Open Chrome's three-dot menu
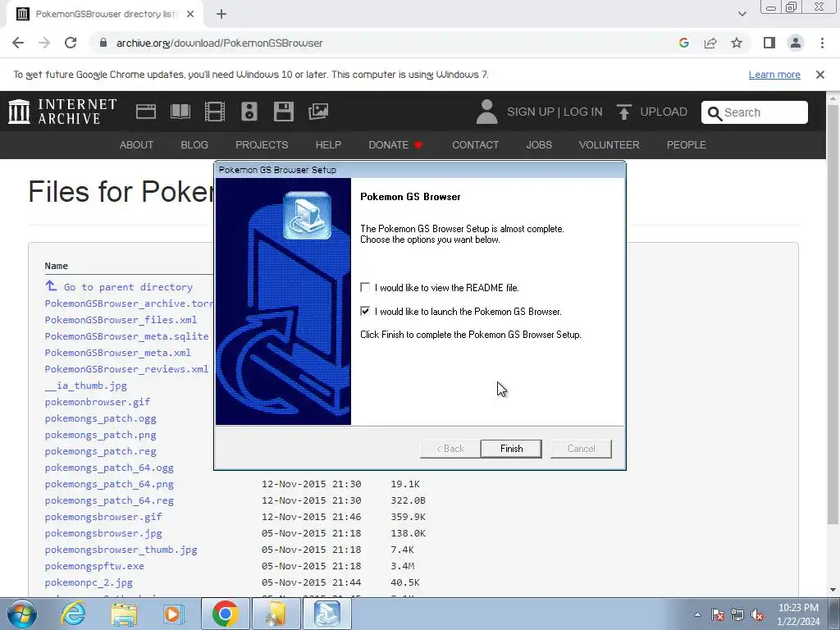Screen dimensions: 840x630 [822, 43]
